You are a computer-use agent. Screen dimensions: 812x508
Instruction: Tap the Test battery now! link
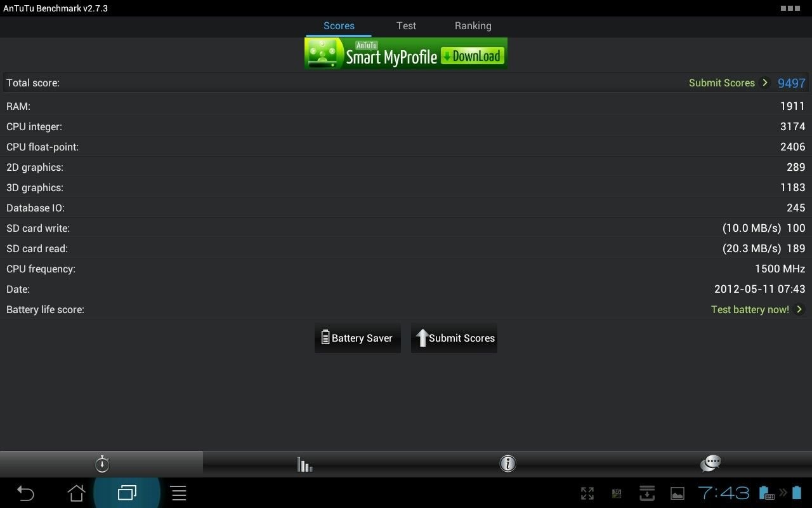(x=750, y=310)
